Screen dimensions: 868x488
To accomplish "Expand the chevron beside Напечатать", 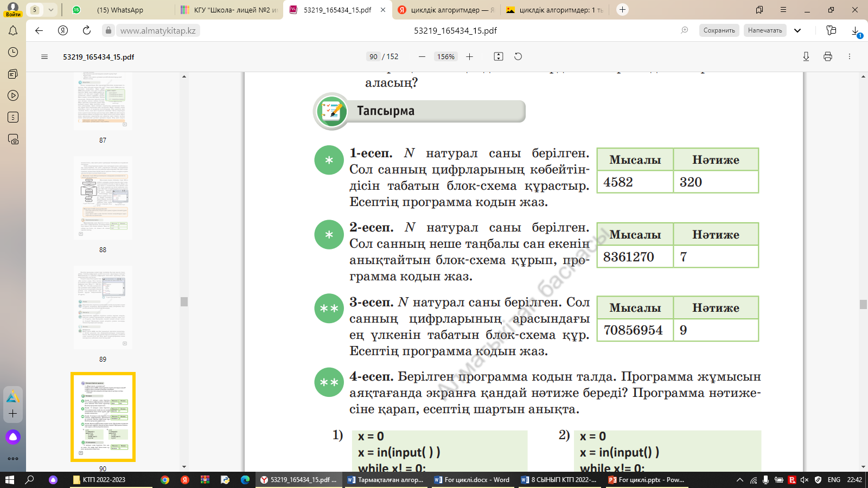I will pos(797,30).
